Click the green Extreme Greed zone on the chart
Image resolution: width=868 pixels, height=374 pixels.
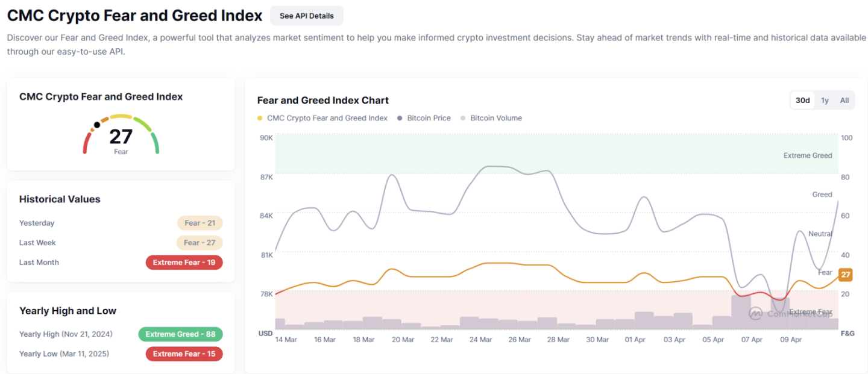[557, 154]
